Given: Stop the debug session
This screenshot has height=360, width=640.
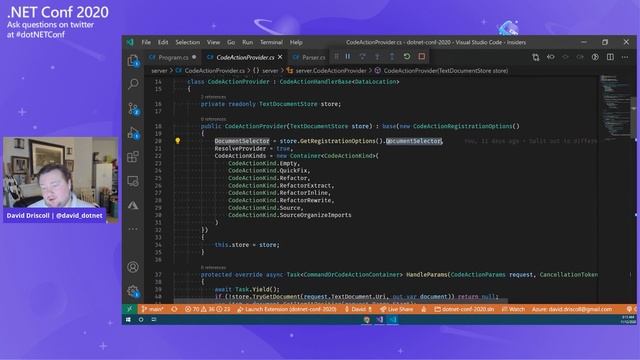Looking at the screenshot, I should [x=422, y=57].
